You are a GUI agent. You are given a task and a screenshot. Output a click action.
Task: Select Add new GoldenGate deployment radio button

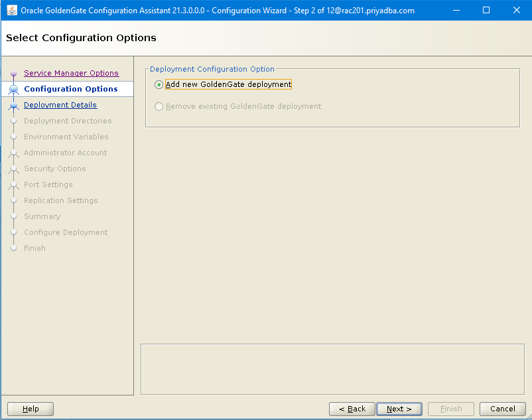click(159, 84)
